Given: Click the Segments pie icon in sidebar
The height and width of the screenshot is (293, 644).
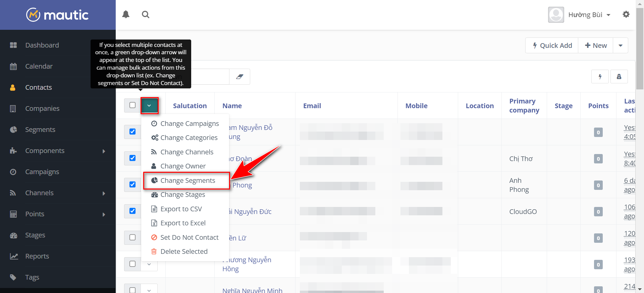Looking at the screenshot, I should pyautogui.click(x=13, y=130).
